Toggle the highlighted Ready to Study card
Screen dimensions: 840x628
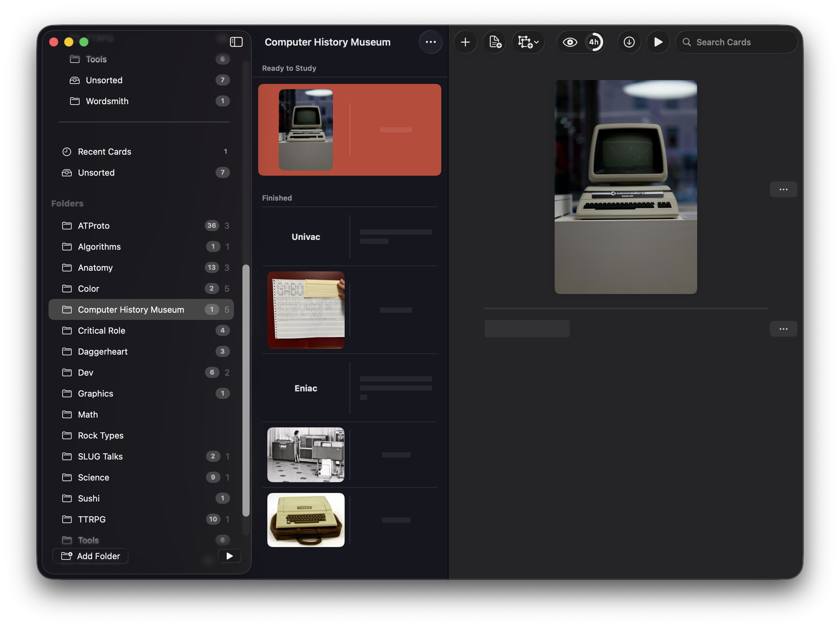[349, 129]
